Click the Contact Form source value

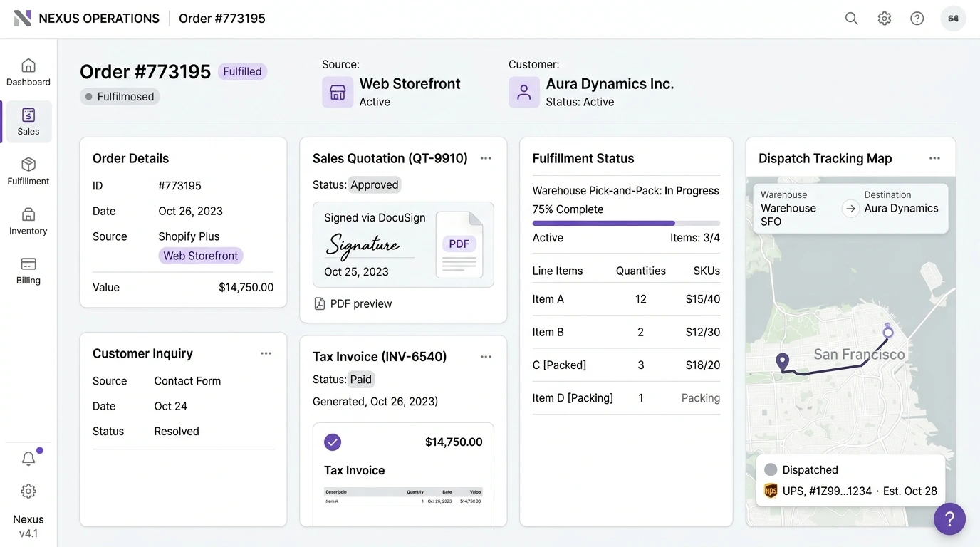click(187, 380)
